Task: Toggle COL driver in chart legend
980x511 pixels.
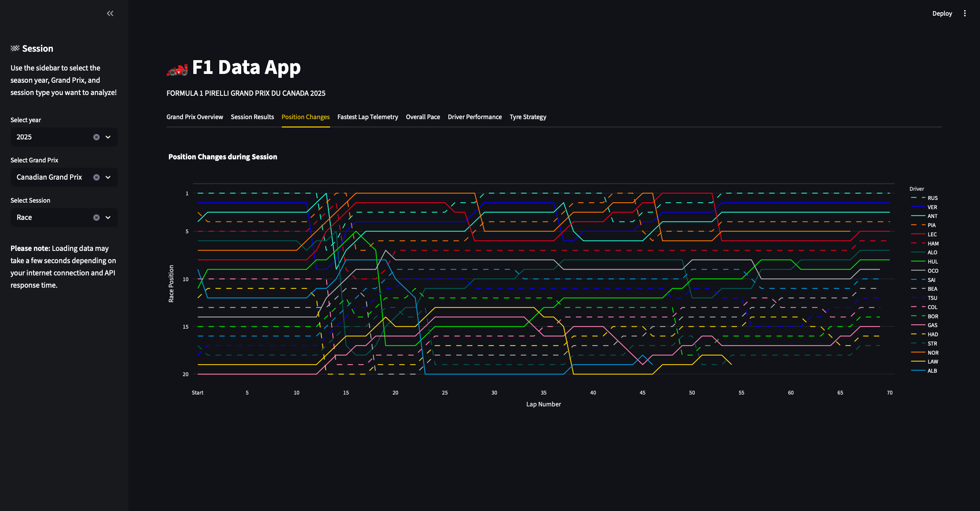Action: (924, 307)
